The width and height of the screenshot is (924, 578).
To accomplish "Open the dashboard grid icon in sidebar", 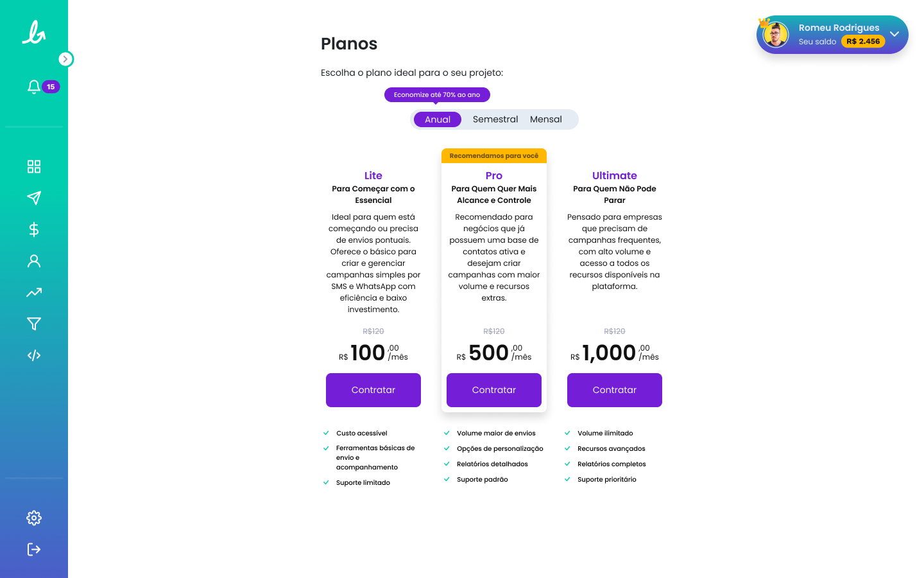I will point(34,167).
